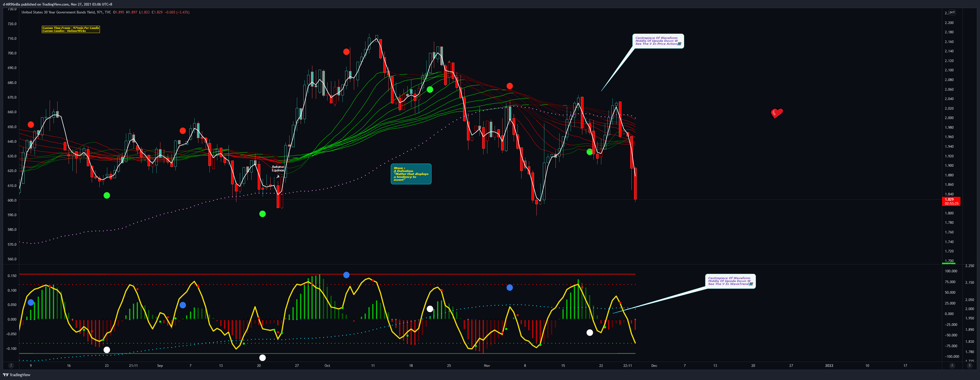This screenshot has width=980, height=380.
Task: Click the 100.000 oscillator scale value
Action: coord(951,271)
